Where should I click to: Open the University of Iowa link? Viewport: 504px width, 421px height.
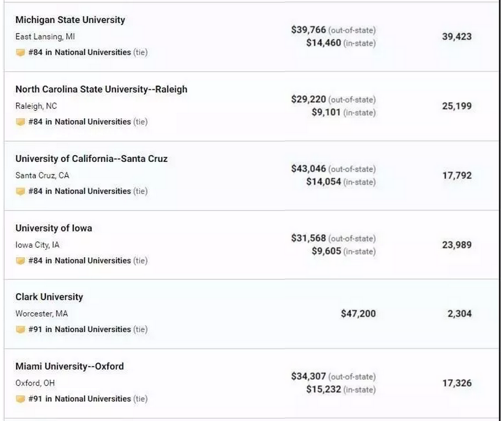pos(53,228)
